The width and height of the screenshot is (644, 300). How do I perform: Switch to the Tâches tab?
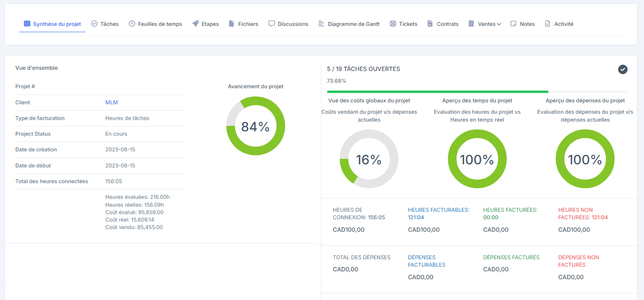pos(105,24)
